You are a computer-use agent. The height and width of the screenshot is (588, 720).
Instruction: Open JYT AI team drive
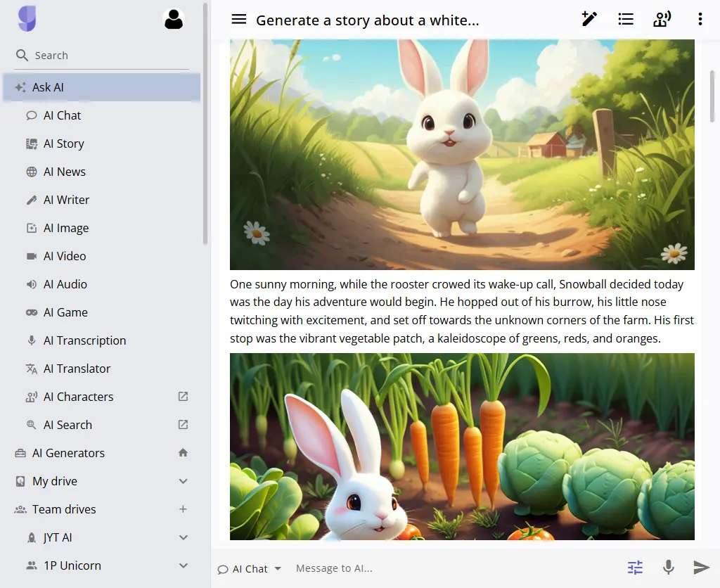[101, 537]
